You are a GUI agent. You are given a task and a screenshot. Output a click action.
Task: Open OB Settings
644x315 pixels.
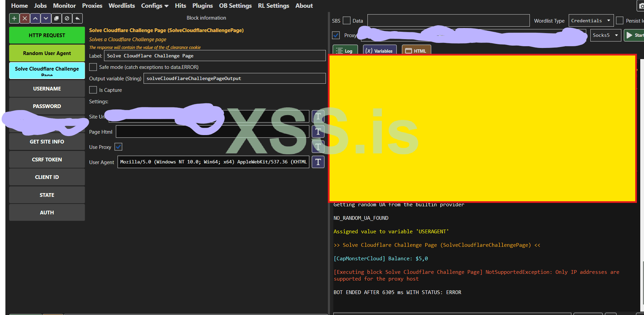pos(235,6)
